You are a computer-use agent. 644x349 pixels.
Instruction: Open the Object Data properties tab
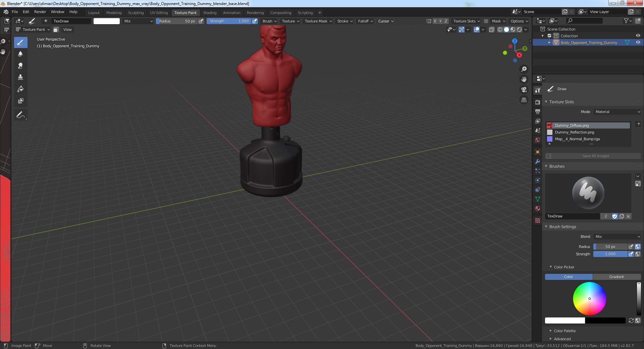point(538,199)
